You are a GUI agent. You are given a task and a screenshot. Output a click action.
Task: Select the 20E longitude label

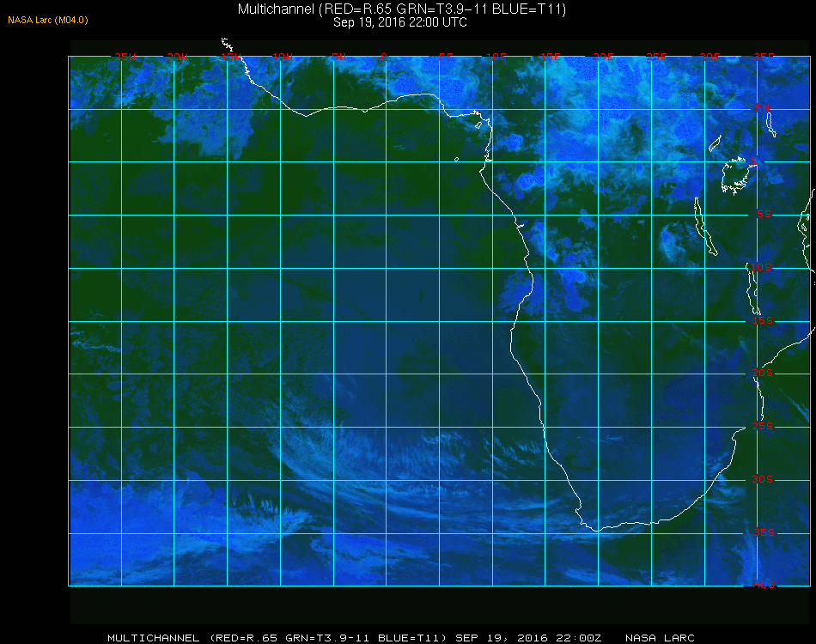pyautogui.click(x=604, y=57)
